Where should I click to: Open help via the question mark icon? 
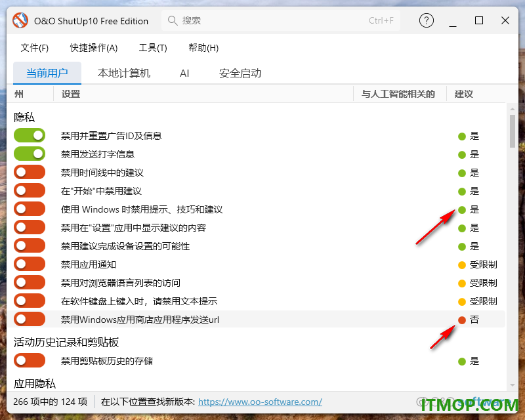[426, 21]
